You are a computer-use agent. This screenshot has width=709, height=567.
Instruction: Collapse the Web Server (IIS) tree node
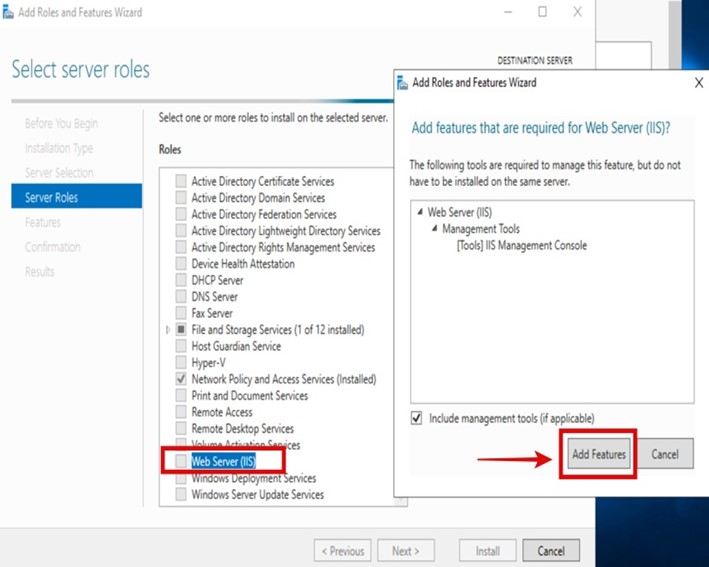coord(420,212)
